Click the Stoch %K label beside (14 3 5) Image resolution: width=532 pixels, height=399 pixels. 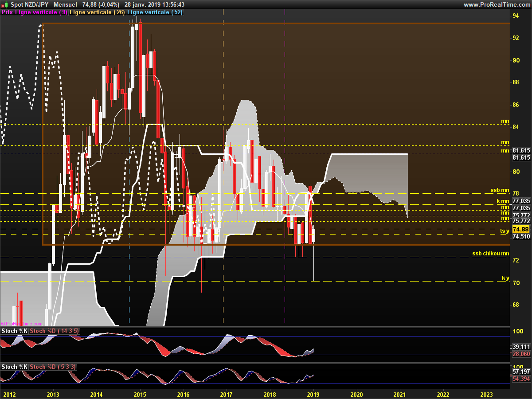pyautogui.click(x=14, y=331)
